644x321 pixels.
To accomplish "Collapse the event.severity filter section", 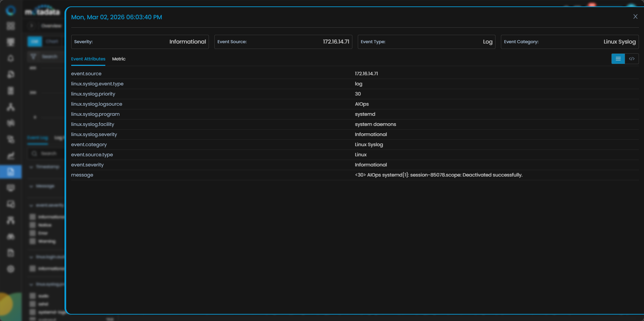I will pos(31,205).
